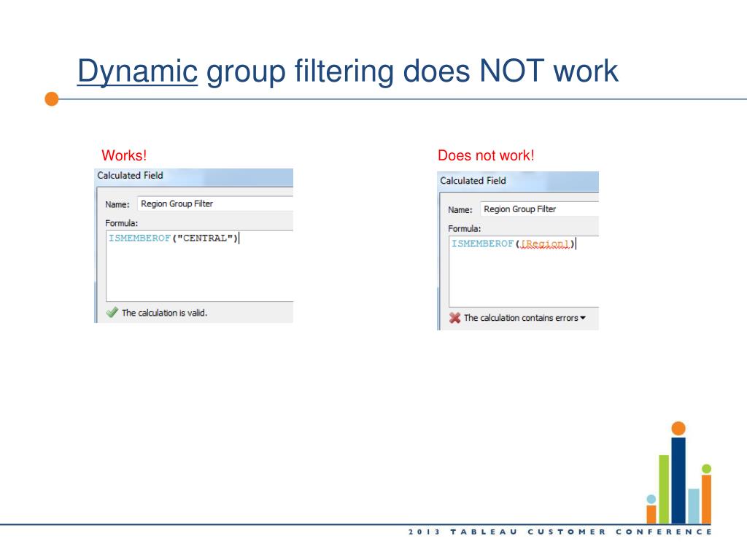
Task: Click the red 'Works!' label
Action: click(x=124, y=155)
